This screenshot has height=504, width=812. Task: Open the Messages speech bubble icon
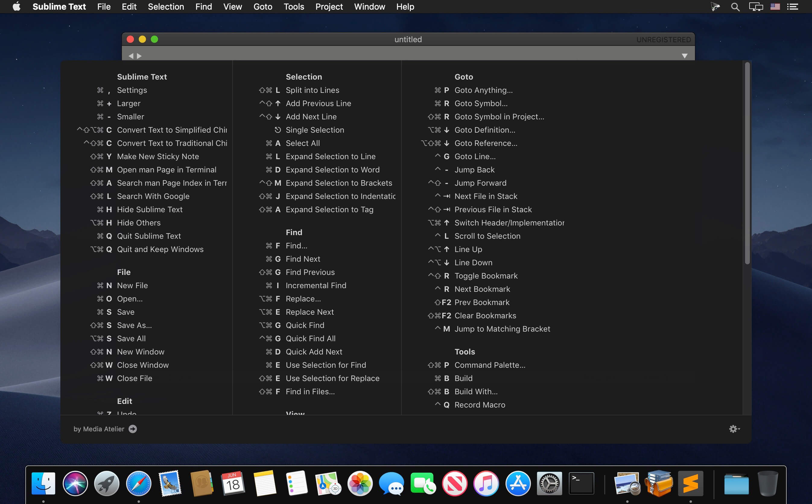pyautogui.click(x=392, y=483)
